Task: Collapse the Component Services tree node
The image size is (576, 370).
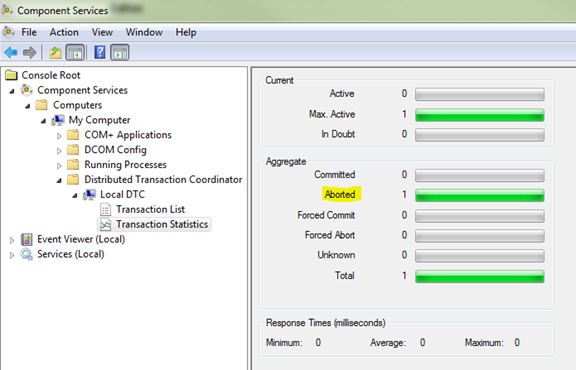Action: (12, 91)
